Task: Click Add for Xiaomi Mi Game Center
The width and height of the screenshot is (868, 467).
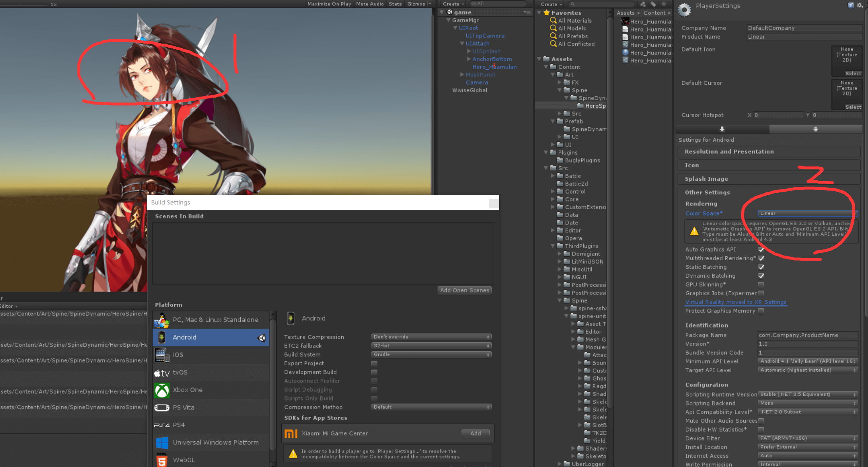Action: click(x=475, y=434)
